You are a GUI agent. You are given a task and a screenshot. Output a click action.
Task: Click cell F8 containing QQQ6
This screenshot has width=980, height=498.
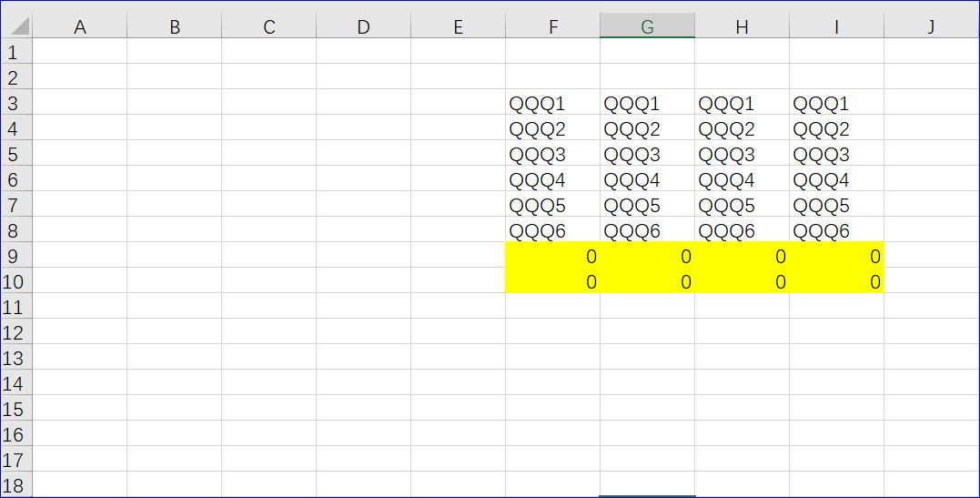tap(552, 229)
